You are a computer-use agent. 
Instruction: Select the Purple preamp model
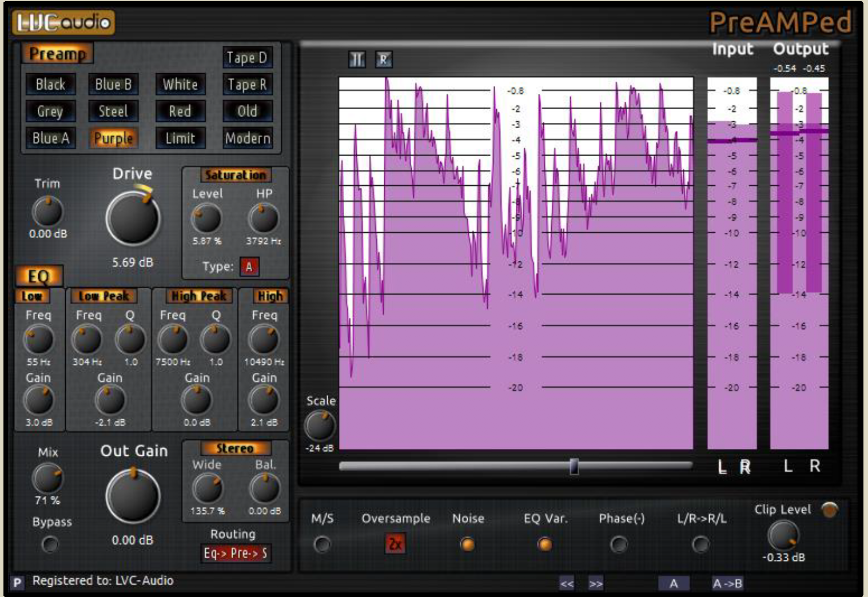tap(113, 138)
